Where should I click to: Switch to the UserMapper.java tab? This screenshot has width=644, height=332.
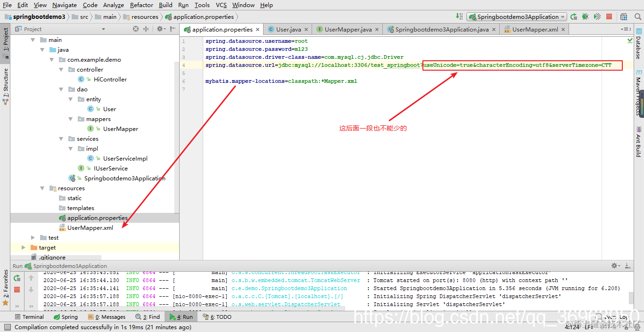(x=348, y=29)
